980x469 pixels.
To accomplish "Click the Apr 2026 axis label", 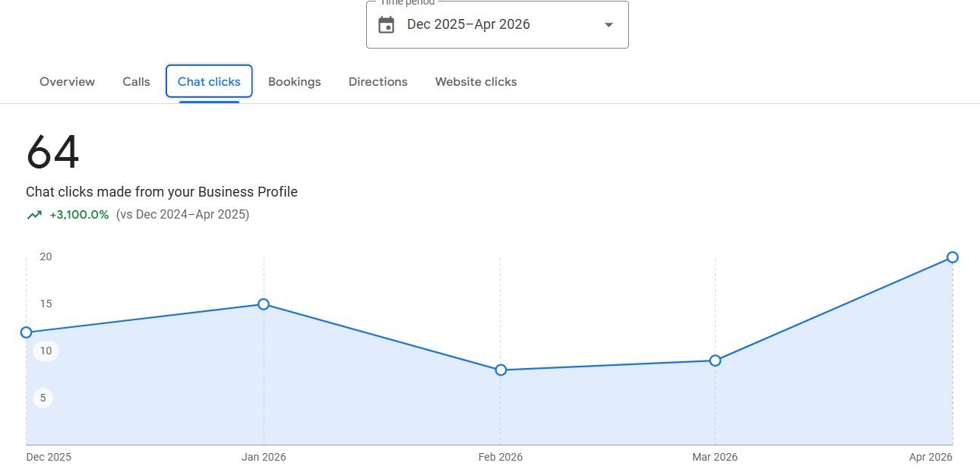I will click(x=931, y=457).
